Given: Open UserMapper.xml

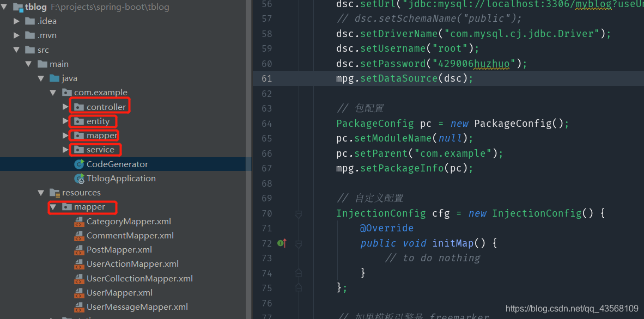Looking at the screenshot, I should 119,293.
